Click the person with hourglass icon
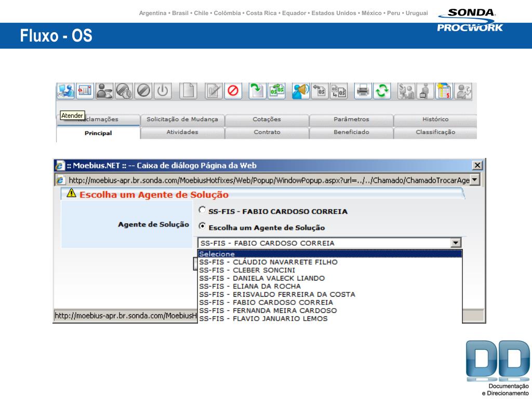The width and height of the screenshot is (532, 399). (104, 91)
